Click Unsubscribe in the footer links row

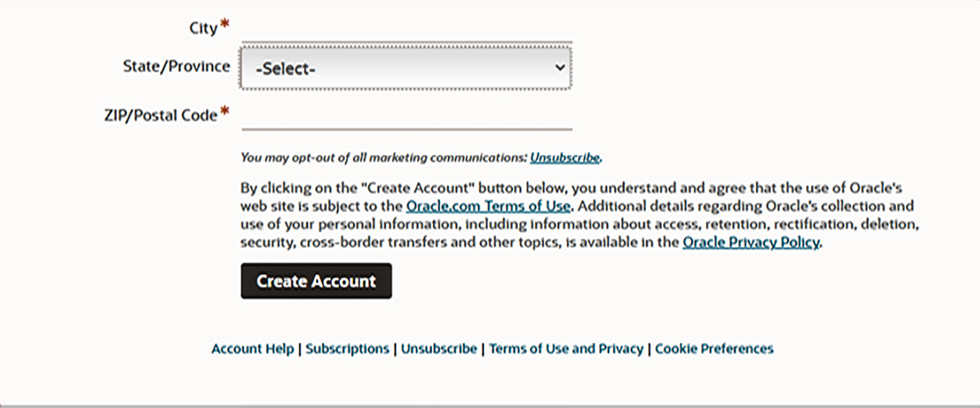(x=439, y=349)
